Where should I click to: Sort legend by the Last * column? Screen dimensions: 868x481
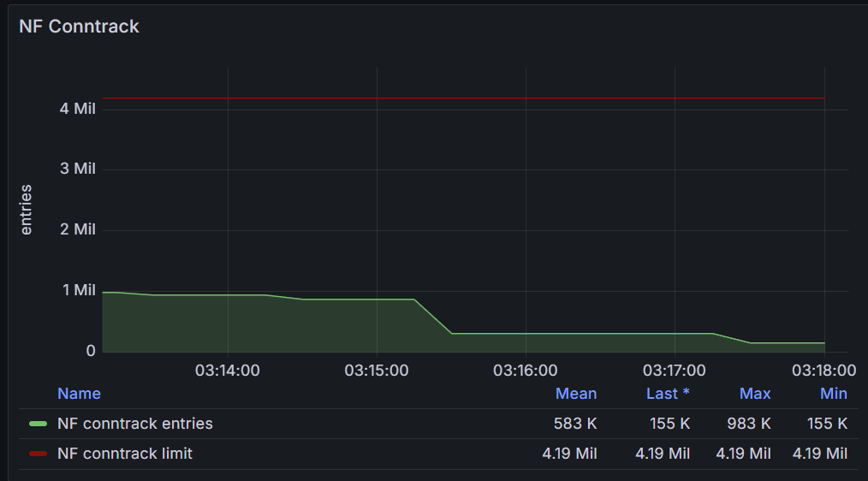pyautogui.click(x=667, y=394)
